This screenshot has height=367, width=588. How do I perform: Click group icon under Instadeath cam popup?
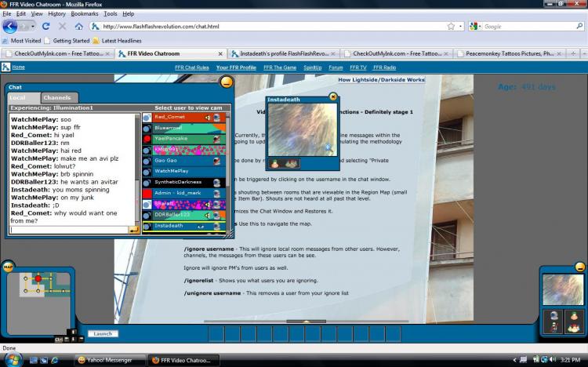[x=292, y=164]
